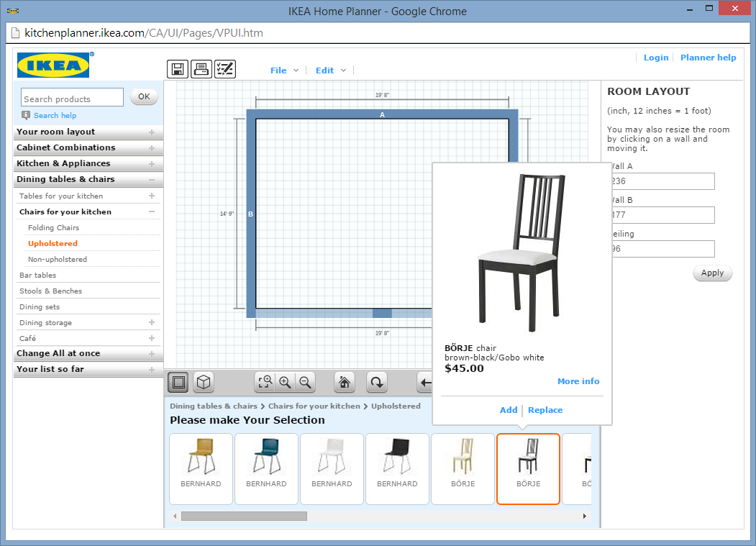Click the Apply room size button
756x546 pixels.
pos(712,273)
